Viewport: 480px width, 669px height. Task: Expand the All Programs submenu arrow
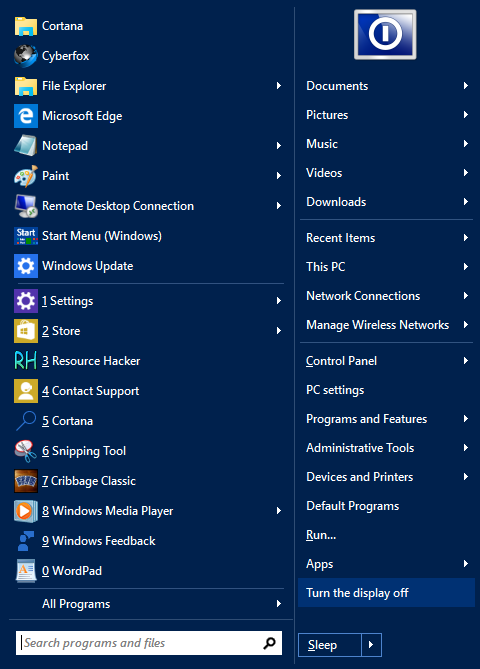tap(279, 603)
